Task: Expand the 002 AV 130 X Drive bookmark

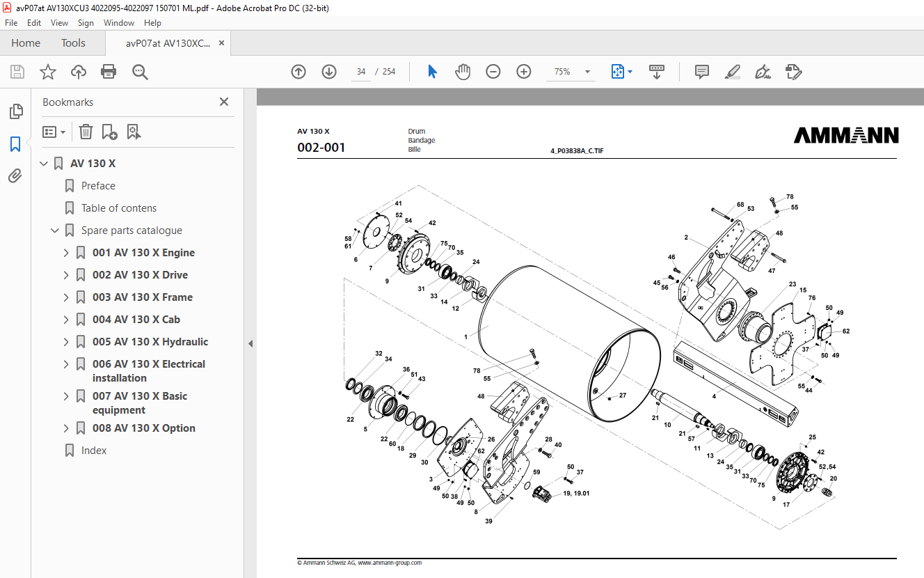Action: tap(66, 275)
